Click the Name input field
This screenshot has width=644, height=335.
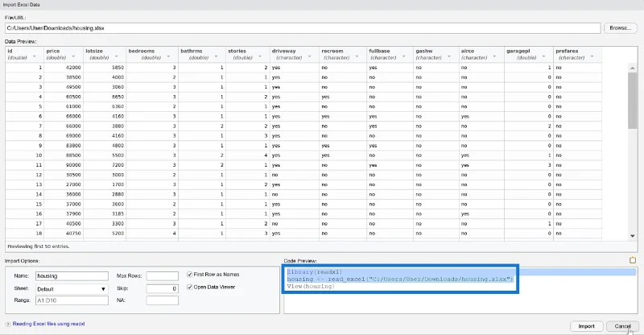tap(72, 275)
